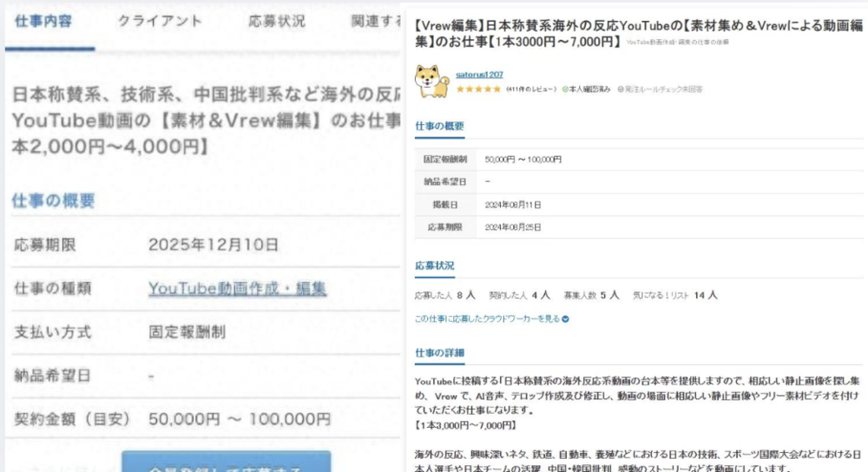Click the five-star rating icons

tap(478, 89)
